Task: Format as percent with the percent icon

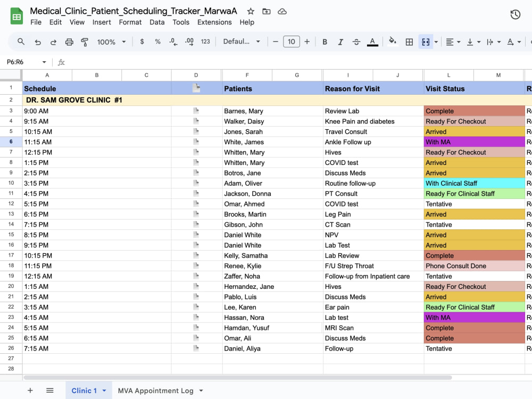Action: tap(157, 41)
